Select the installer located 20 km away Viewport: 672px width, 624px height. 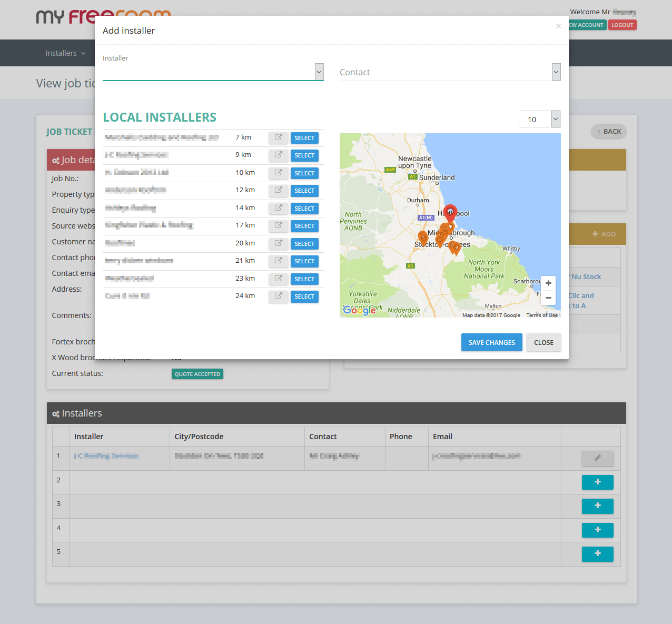(304, 244)
